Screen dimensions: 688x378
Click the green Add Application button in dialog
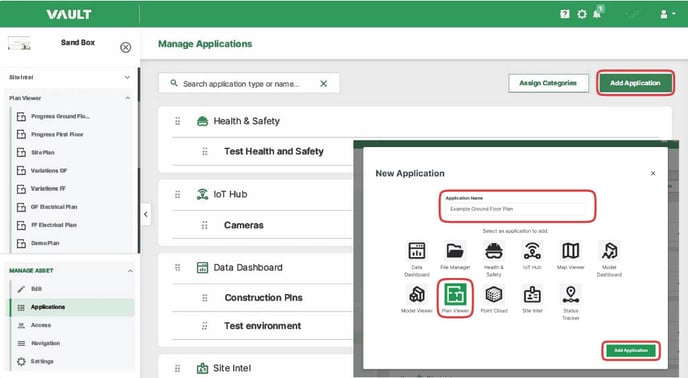[x=631, y=350]
